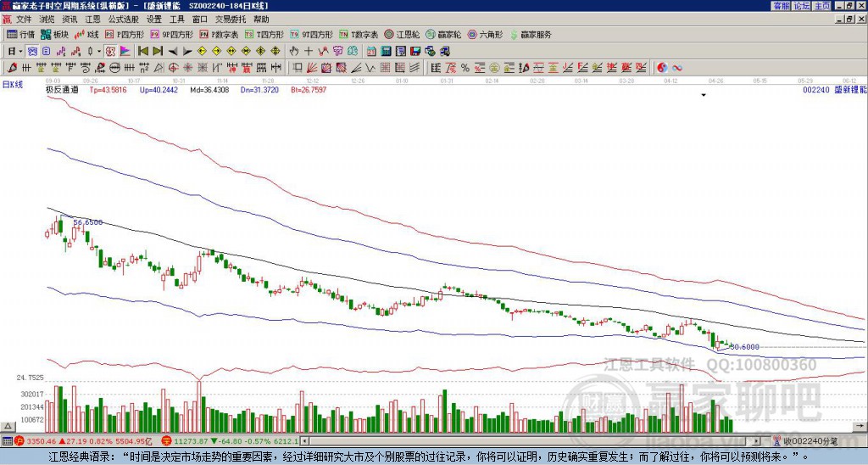The height and width of the screenshot is (465, 868).
Task: Click the black left arrow icon
Action: click(x=173, y=52)
